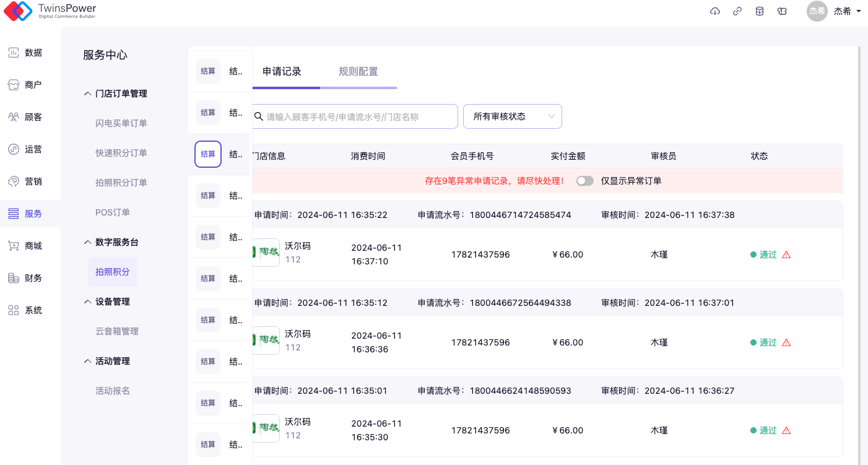Click the cloud download icon in header
Viewport: 868px width, 465px height.
point(715,11)
